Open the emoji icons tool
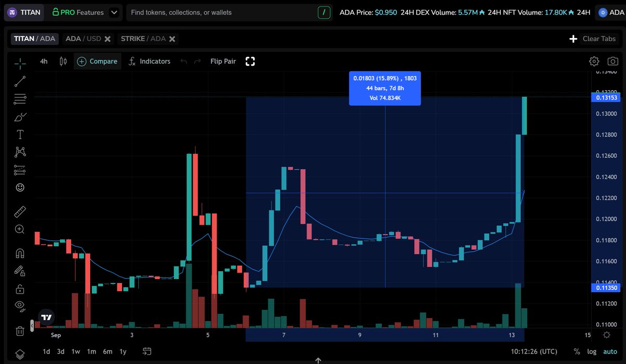 click(x=20, y=187)
